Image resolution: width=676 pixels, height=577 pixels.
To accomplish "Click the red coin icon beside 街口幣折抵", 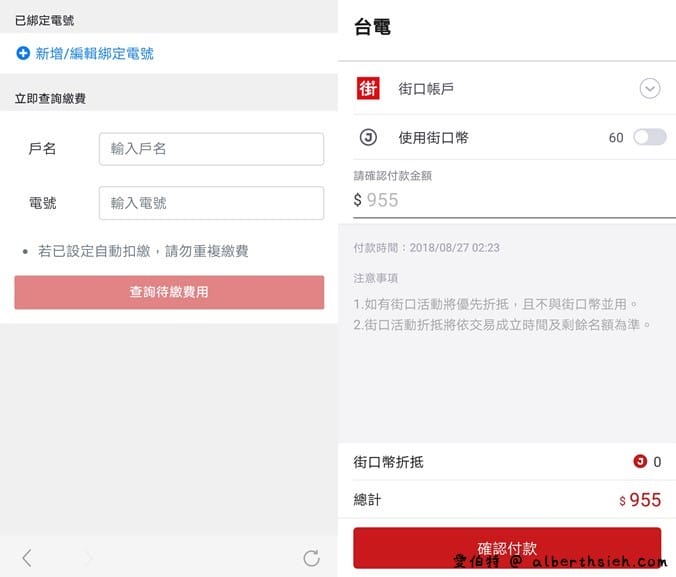I will click(640, 461).
